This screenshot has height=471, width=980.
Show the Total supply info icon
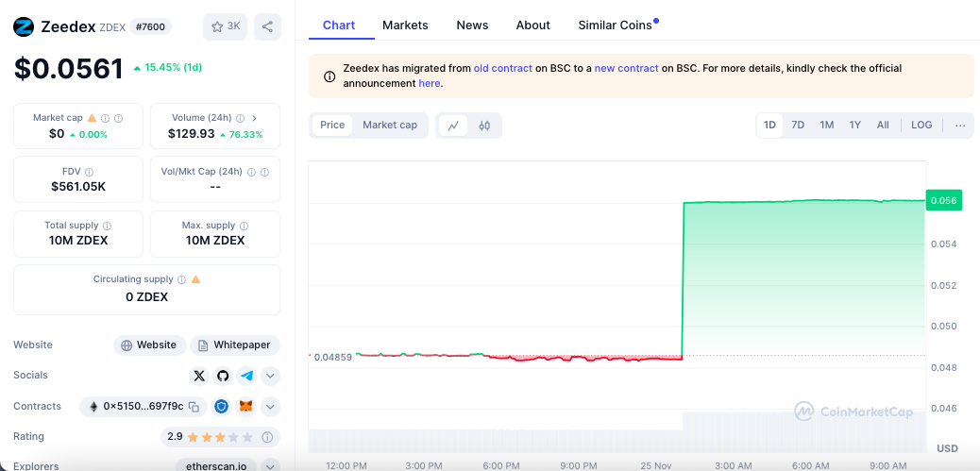(x=107, y=226)
